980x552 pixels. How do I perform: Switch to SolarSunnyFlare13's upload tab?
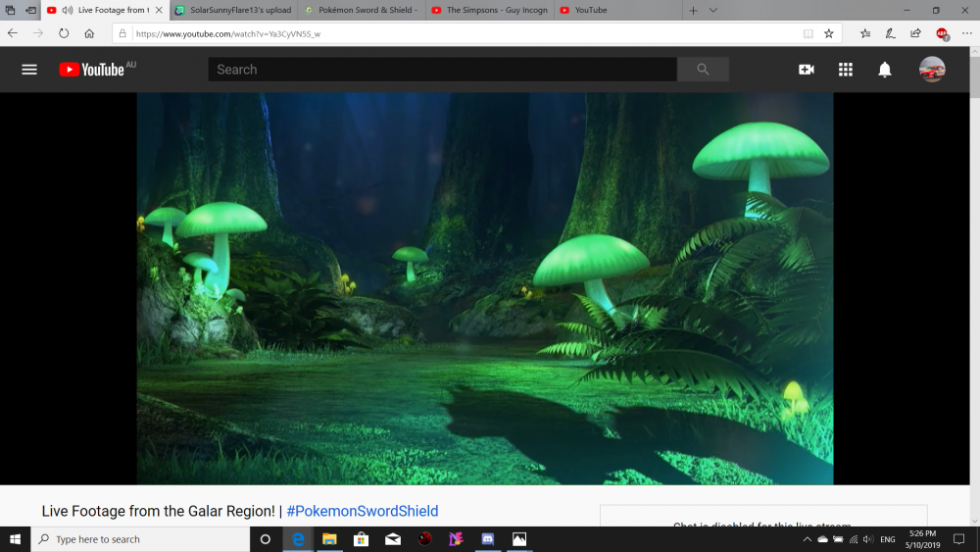point(234,10)
